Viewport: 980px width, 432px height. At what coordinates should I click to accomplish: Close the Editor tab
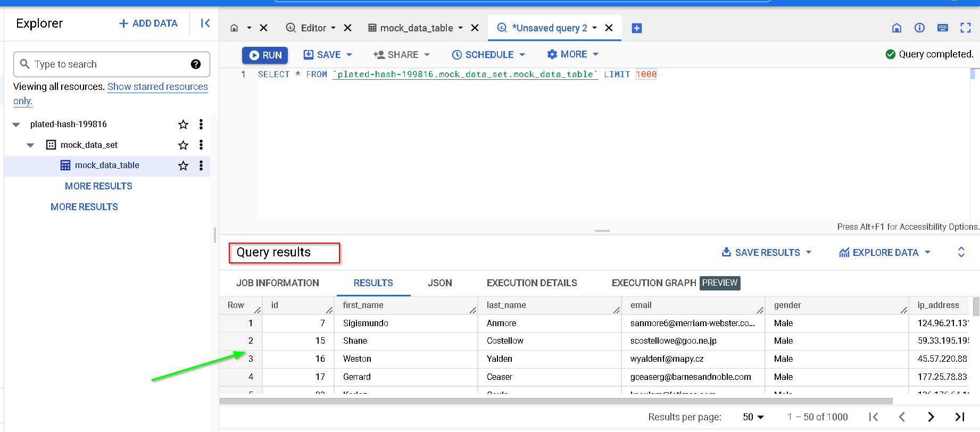[347, 28]
